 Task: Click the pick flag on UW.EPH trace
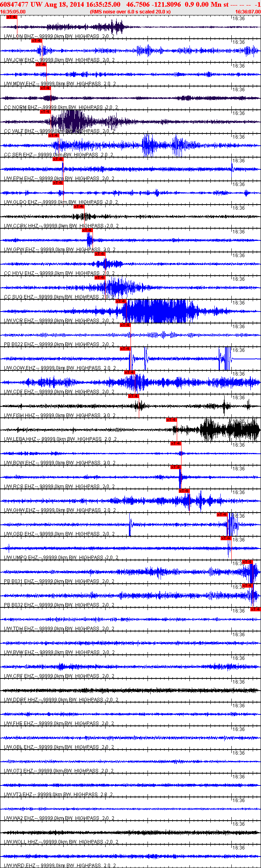pos(58,159)
